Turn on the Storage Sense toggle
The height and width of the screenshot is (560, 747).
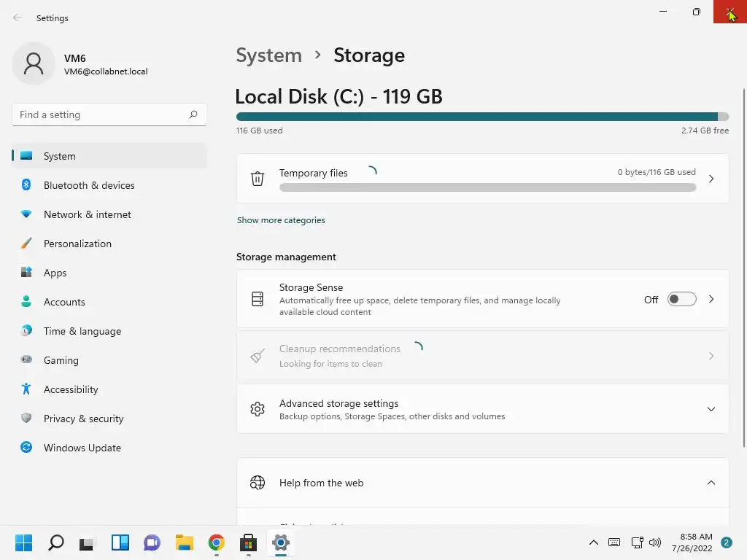(681, 299)
